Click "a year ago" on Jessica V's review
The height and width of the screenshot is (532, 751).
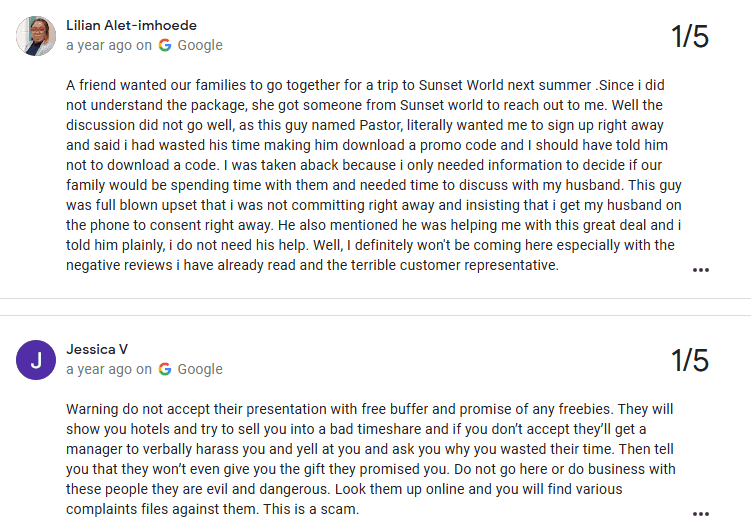(x=99, y=369)
